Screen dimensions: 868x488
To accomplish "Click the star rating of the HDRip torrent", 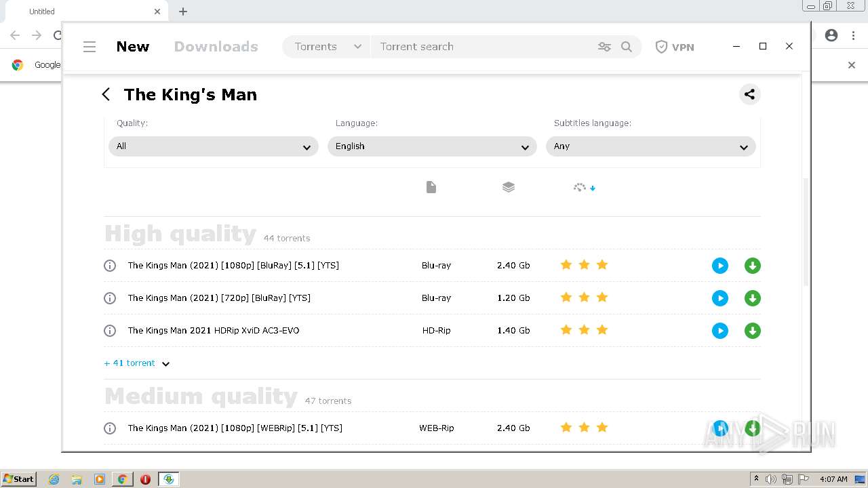I will click(x=584, y=330).
